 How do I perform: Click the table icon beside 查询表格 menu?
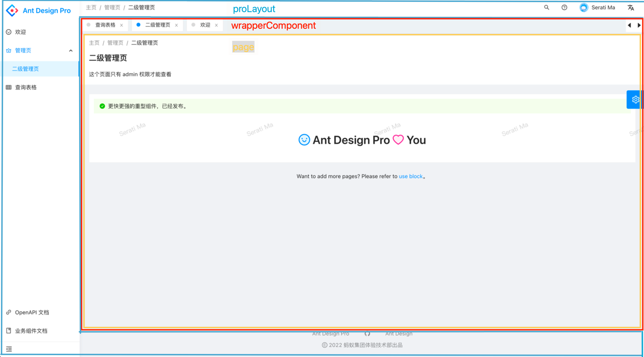8,87
